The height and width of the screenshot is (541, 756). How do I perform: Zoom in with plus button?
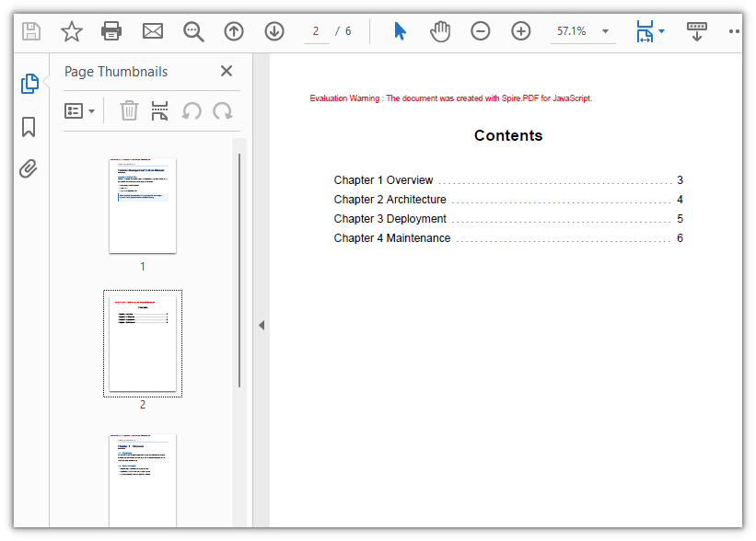pyautogui.click(x=520, y=31)
